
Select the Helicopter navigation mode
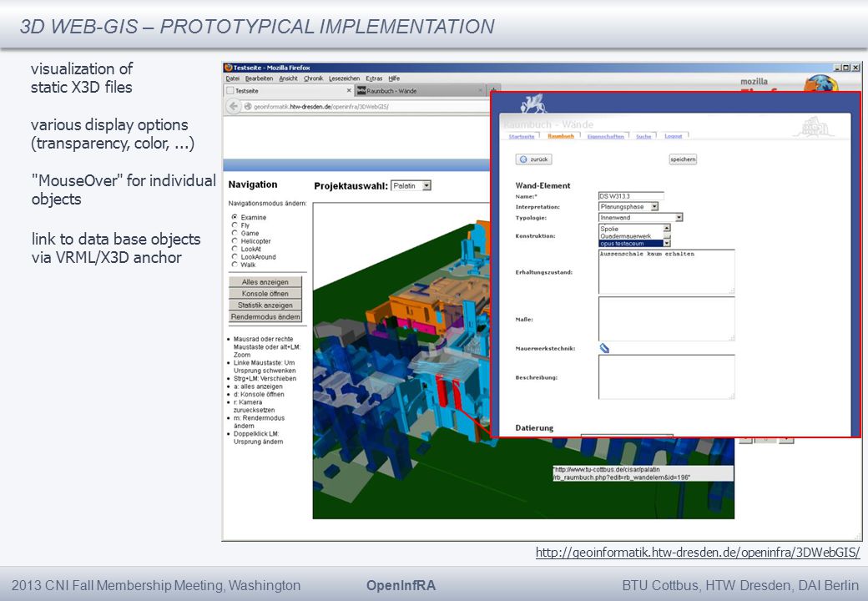pos(235,240)
